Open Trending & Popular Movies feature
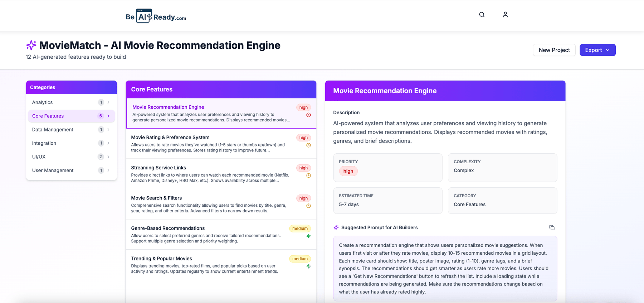 221,265
